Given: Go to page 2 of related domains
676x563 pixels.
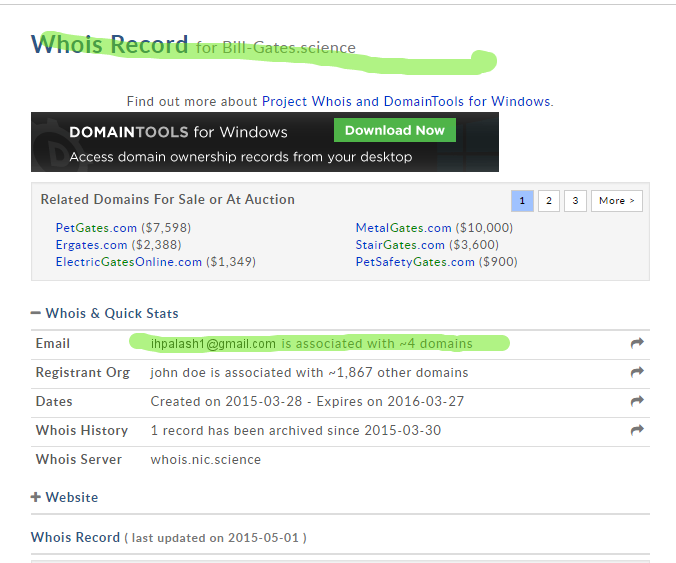Looking at the screenshot, I should point(548,201).
